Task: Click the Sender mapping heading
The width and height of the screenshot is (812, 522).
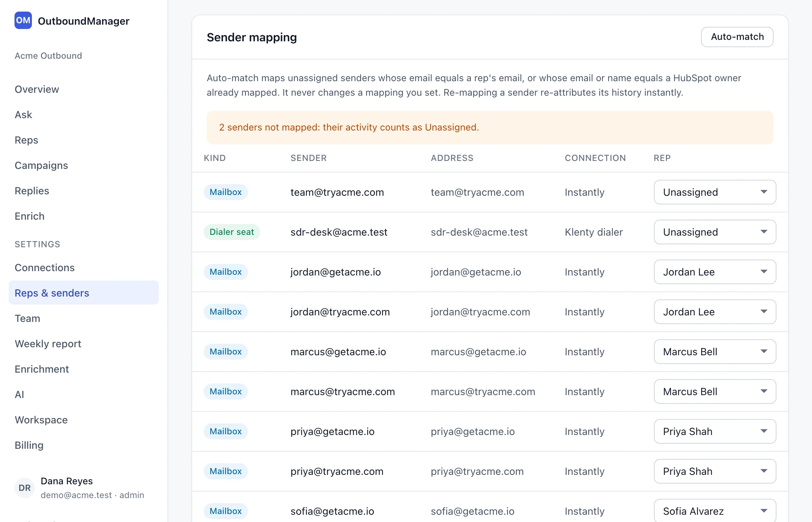Action: pyautogui.click(x=252, y=37)
